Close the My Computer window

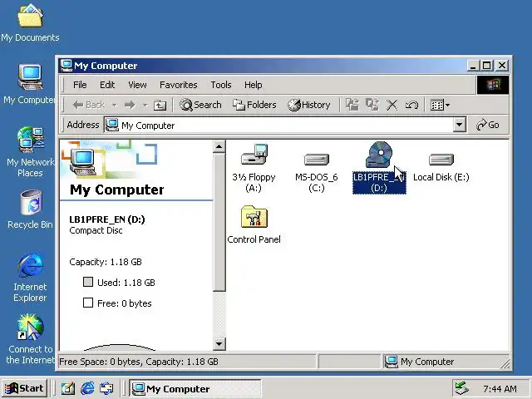coord(502,65)
